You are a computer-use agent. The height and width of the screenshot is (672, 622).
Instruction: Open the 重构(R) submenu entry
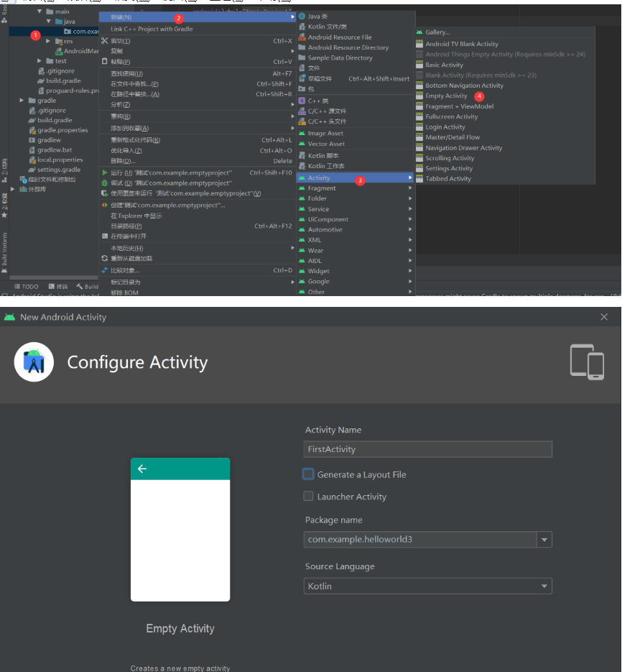click(x=198, y=116)
